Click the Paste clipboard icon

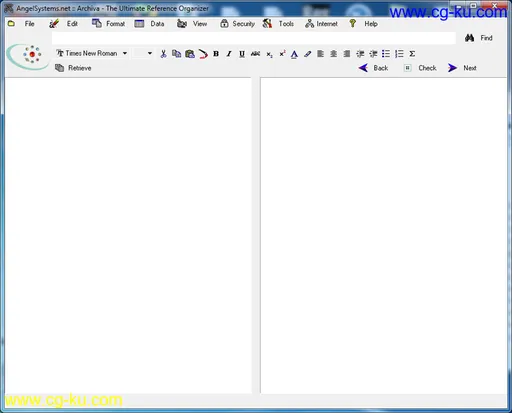coord(190,54)
